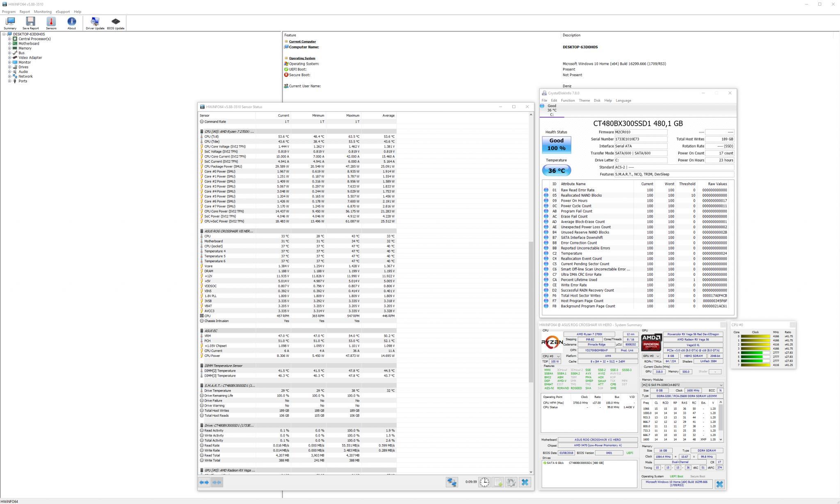Open the Disk menu in CrystalDiskInfo
This screenshot has height=504, width=840.
coord(597,101)
